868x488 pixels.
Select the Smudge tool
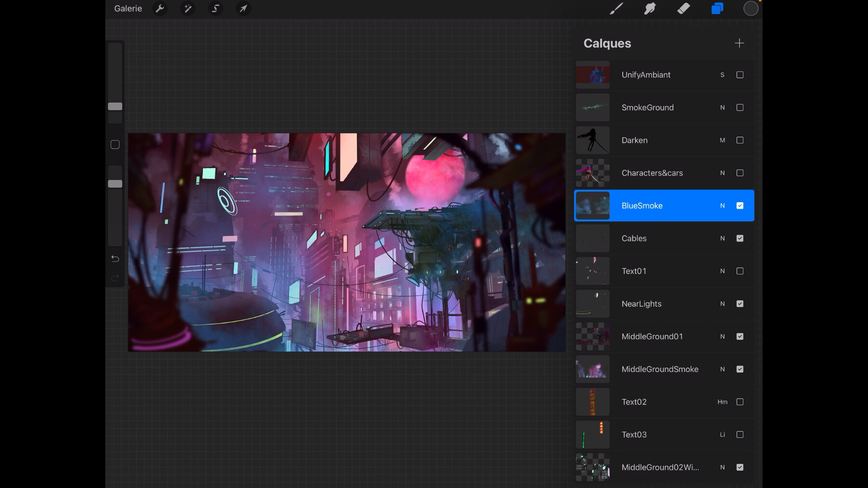tap(650, 9)
